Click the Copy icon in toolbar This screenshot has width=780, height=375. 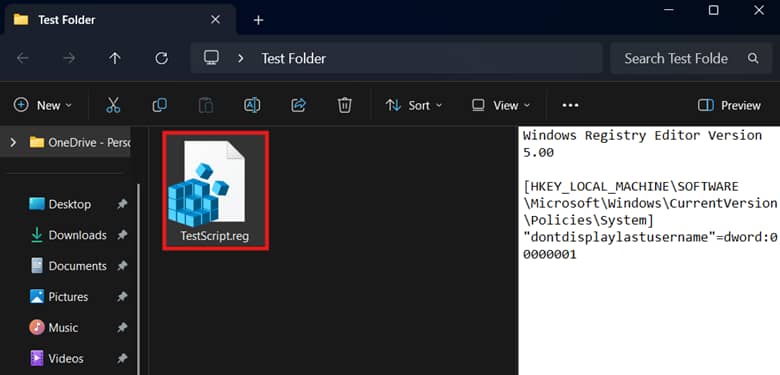click(160, 105)
